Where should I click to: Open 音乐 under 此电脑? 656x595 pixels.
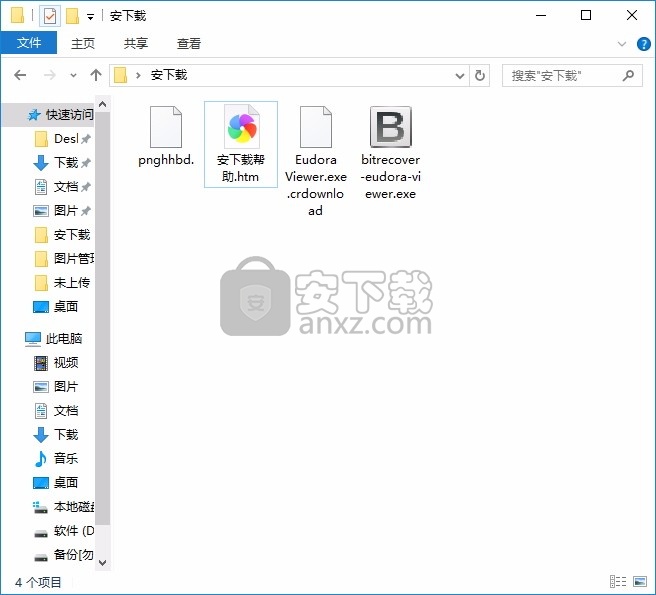pyautogui.click(x=56, y=459)
